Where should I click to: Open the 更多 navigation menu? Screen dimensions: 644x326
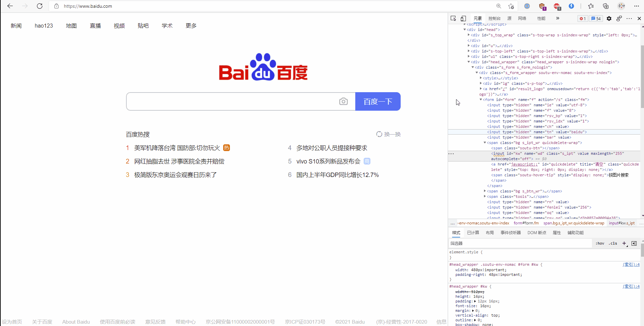click(191, 26)
